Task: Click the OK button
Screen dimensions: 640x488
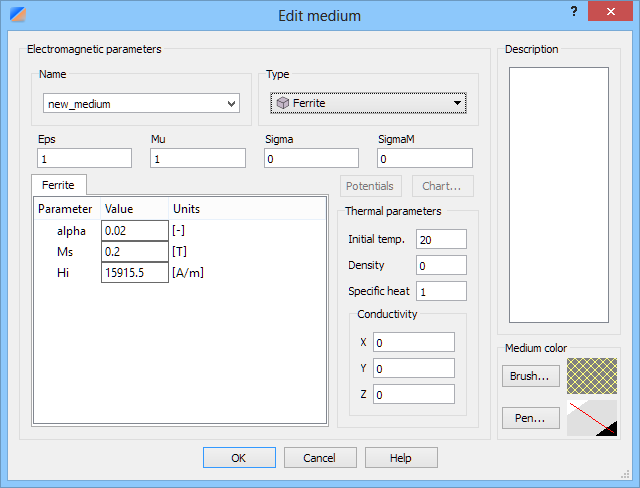Action: click(x=239, y=458)
